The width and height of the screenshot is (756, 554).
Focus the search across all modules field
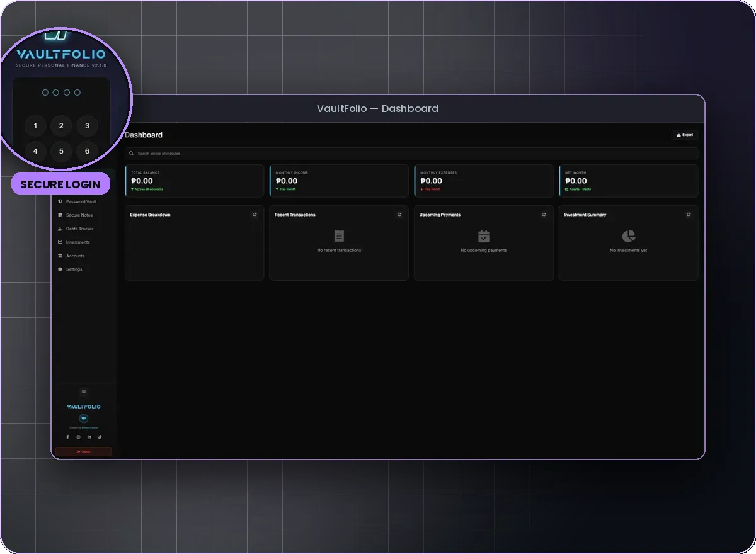[x=411, y=154]
